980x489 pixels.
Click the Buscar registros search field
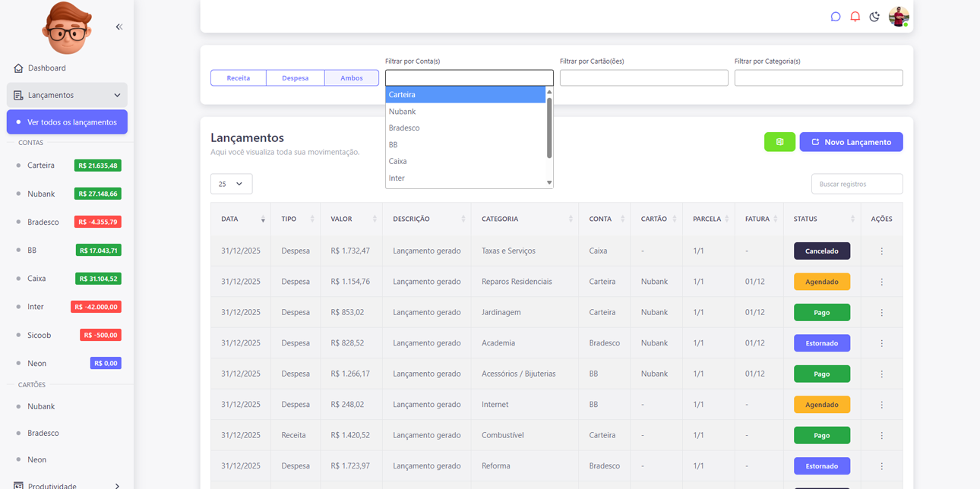pyautogui.click(x=856, y=184)
